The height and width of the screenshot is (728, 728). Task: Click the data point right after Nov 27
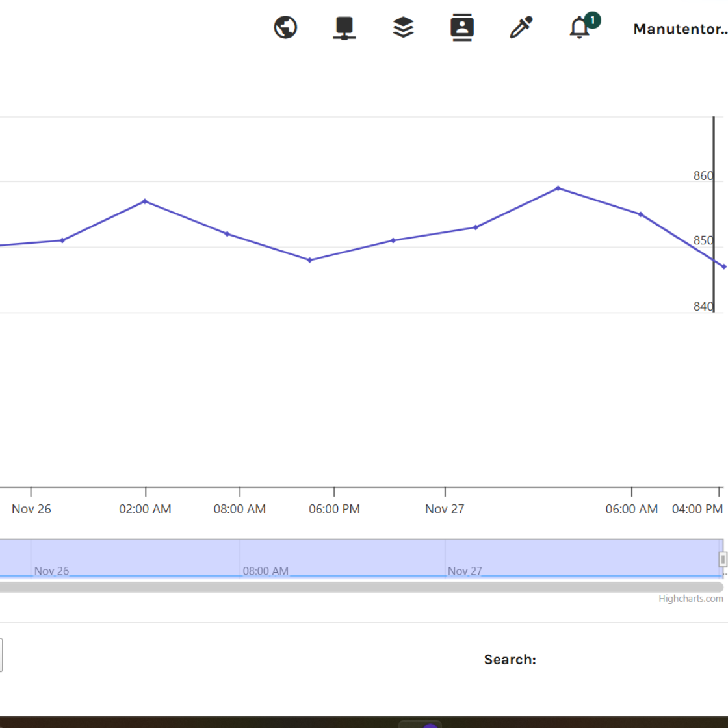click(475, 227)
